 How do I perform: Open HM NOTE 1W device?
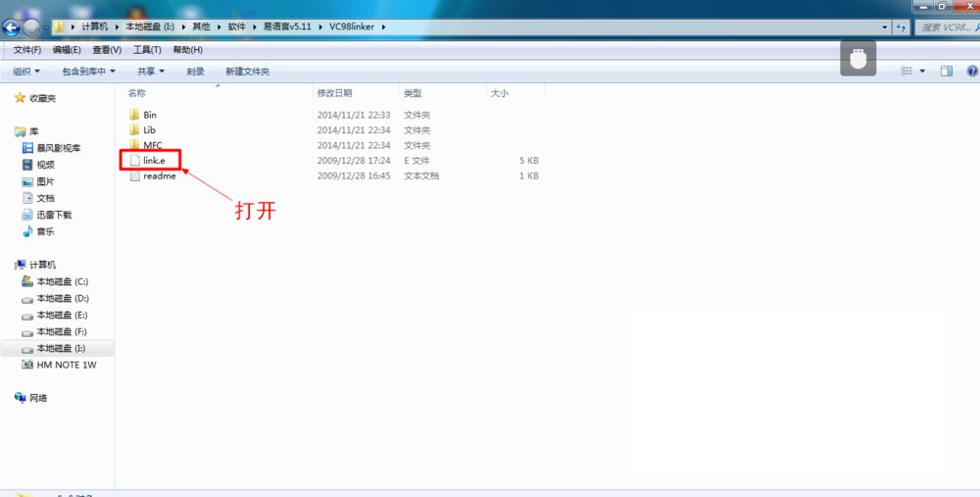click(67, 365)
